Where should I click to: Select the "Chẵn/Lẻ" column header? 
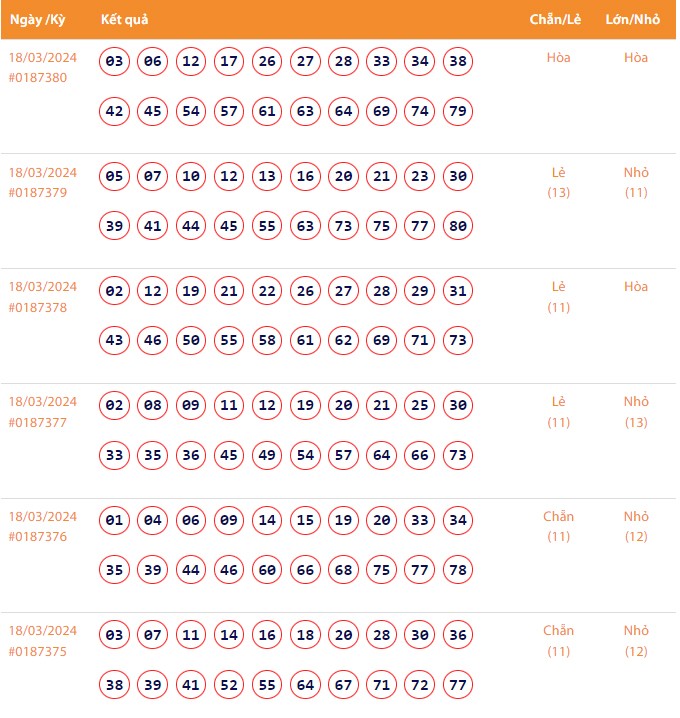[558, 20]
